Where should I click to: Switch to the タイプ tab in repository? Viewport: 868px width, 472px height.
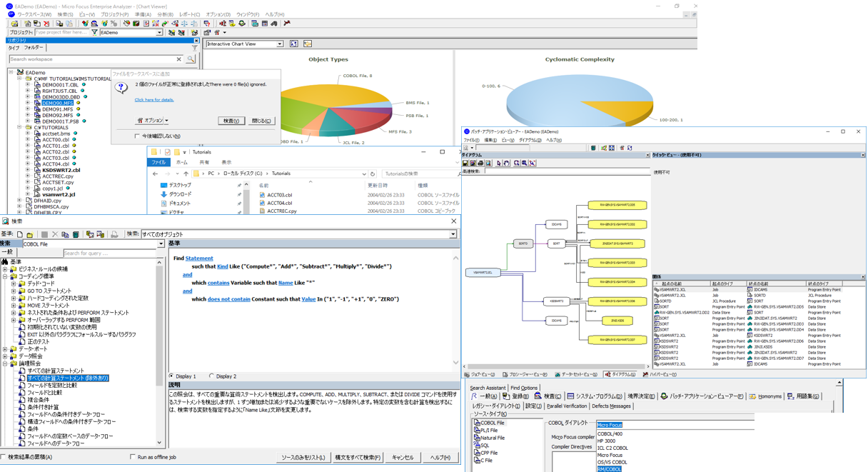click(x=14, y=48)
